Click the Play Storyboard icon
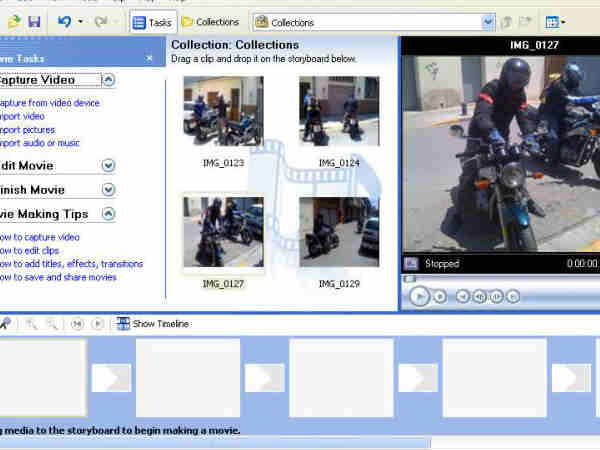 (97, 324)
